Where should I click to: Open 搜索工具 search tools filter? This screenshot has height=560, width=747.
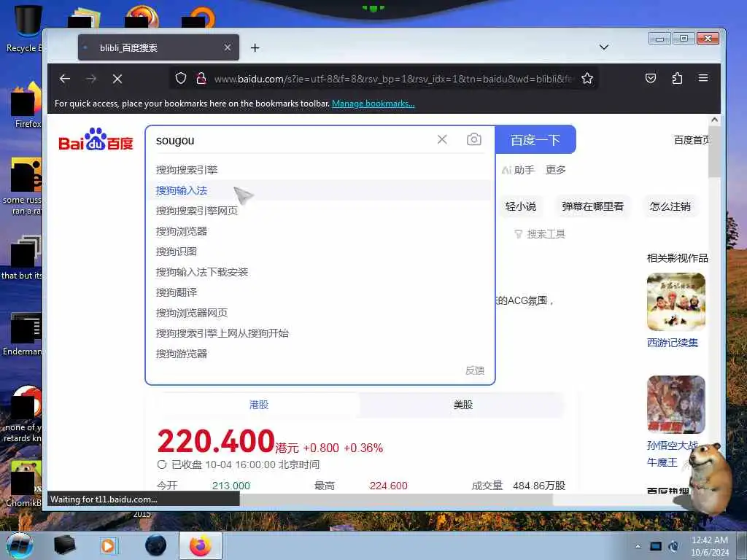coord(540,234)
